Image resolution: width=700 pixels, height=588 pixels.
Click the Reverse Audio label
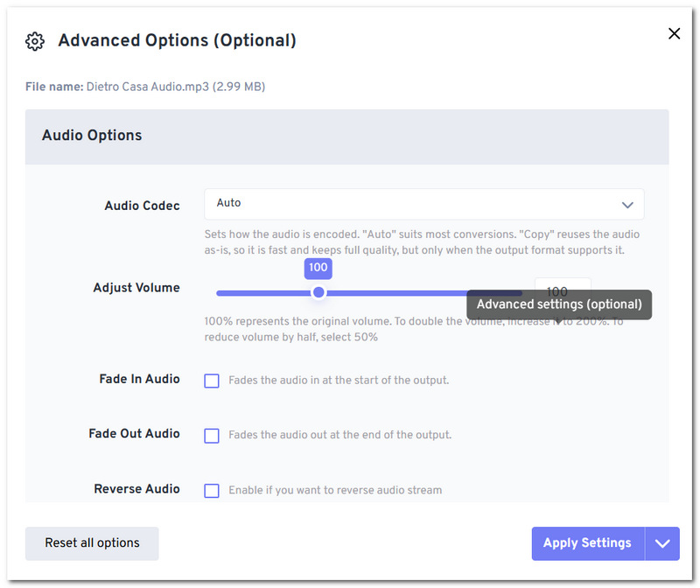pyautogui.click(x=136, y=489)
